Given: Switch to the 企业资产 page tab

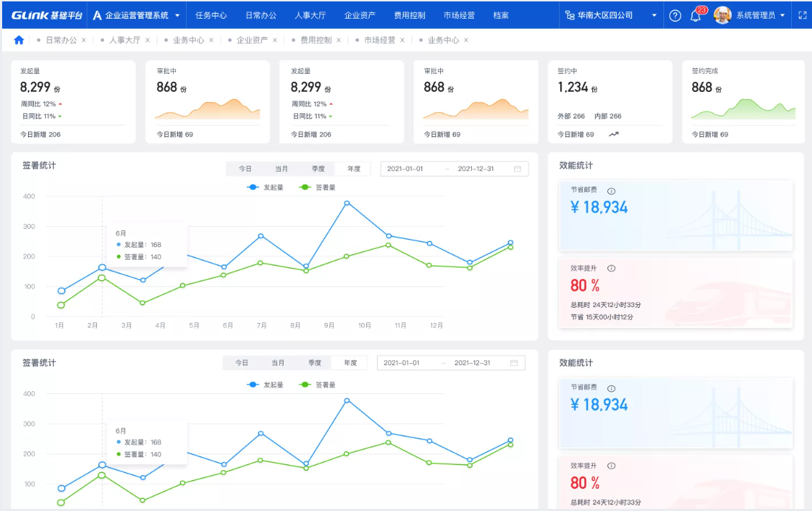Looking at the screenshot, I should [252, 40].
